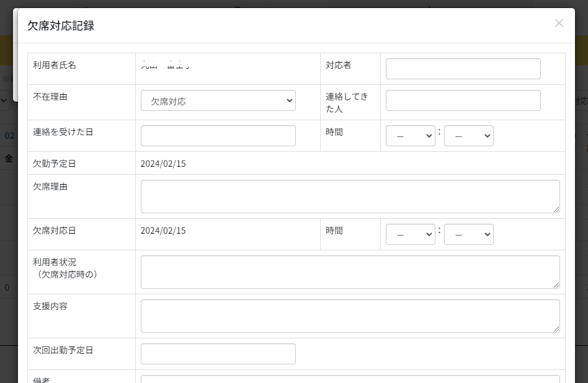Image resolution: width=588 pixels, height=383 pixels.
Task: Click inside the 欠席理由 text area
Action: 350,196
